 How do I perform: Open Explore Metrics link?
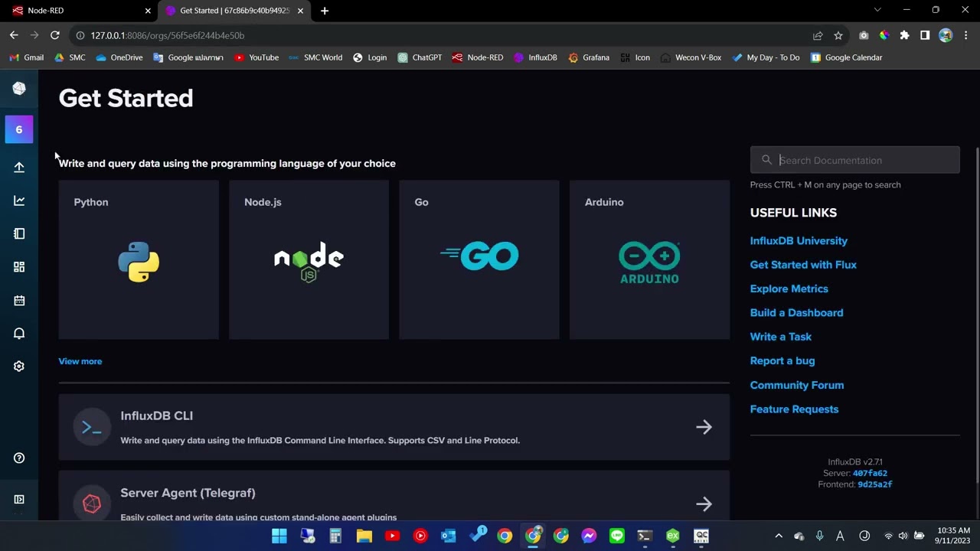point(789,289)
